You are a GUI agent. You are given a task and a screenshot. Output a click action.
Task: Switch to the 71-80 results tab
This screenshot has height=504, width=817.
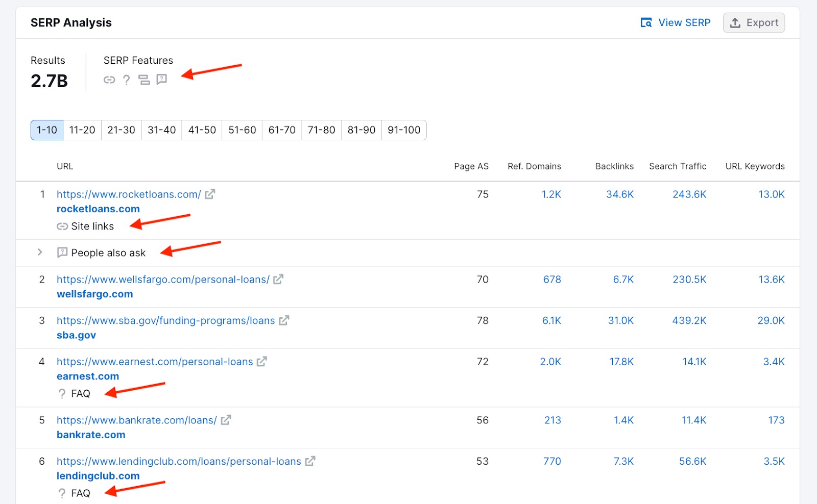click(321, 130)
